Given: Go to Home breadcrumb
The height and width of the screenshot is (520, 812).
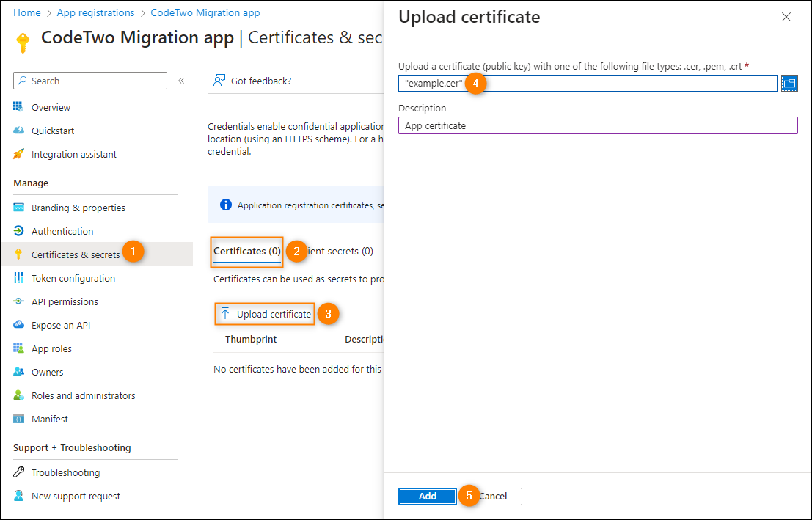Looking at the screenshot, I should (27, 13).
